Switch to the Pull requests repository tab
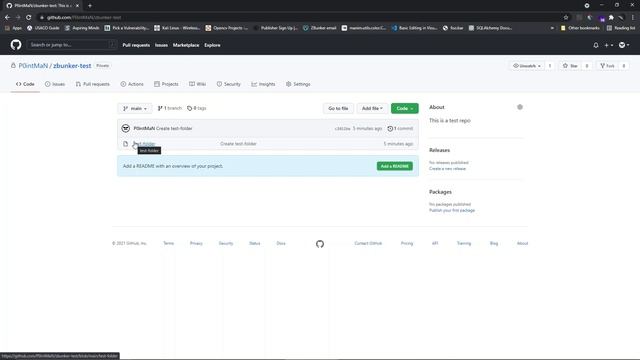Viewport: 640px width, 360px height. click(x=93, y=84)
